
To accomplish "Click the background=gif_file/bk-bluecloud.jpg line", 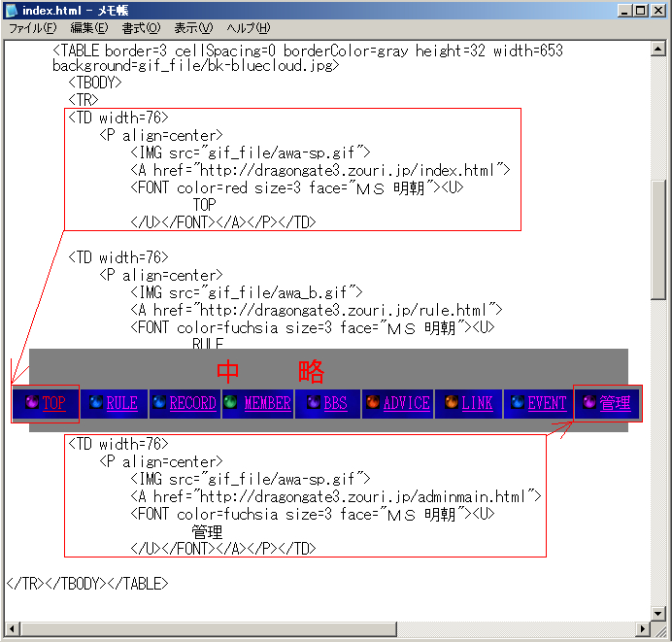I will click(x=196, y=66).
